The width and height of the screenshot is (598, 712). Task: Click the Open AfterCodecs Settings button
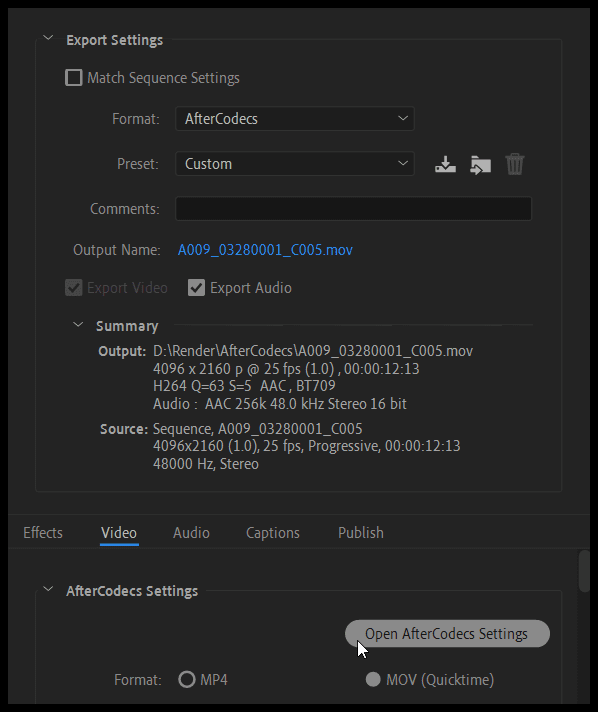point(447,633)
